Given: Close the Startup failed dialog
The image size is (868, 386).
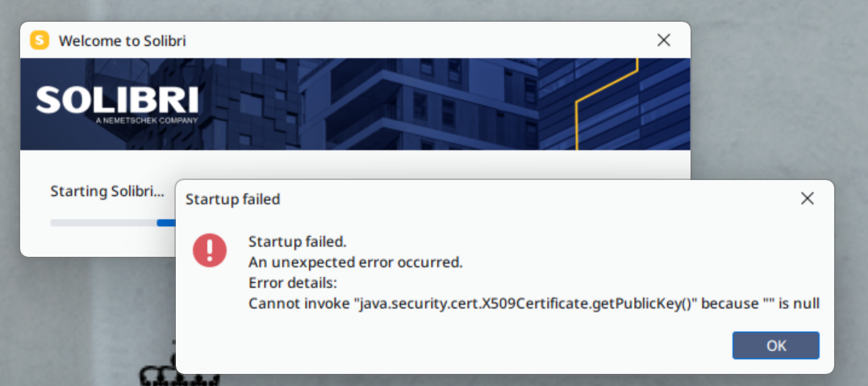Looking at the screenshot, I should [807, 199].
